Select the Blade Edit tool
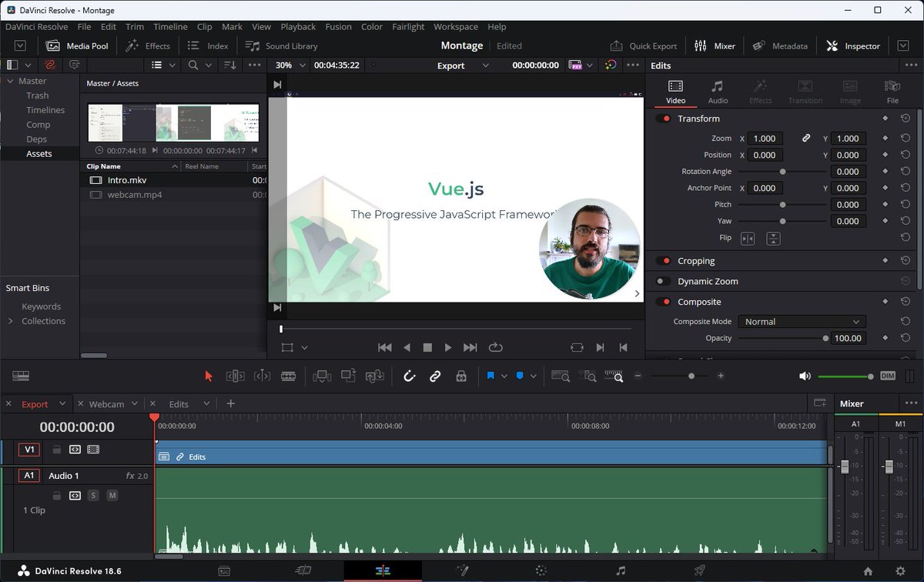The image size is (924, 582). [288, 376]
